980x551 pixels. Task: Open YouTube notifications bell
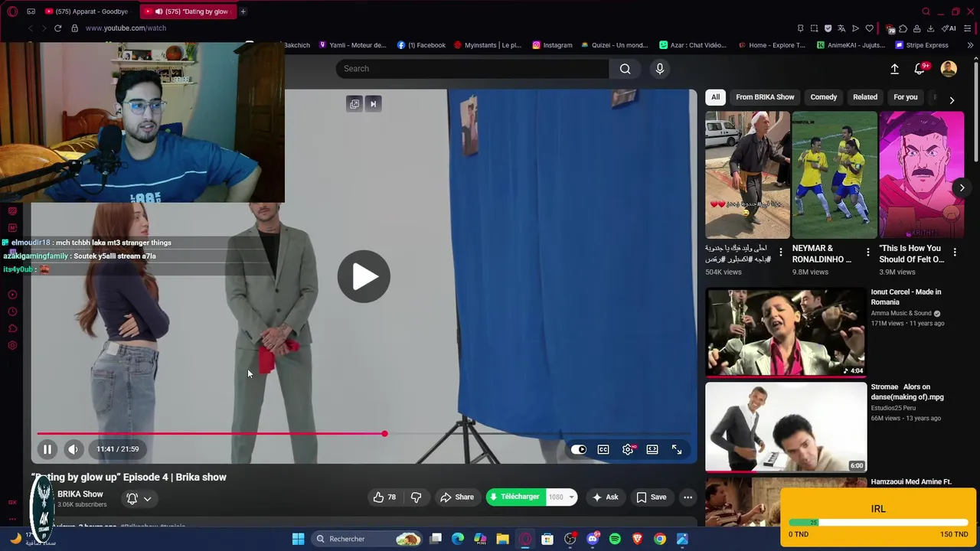click(920, 69)
